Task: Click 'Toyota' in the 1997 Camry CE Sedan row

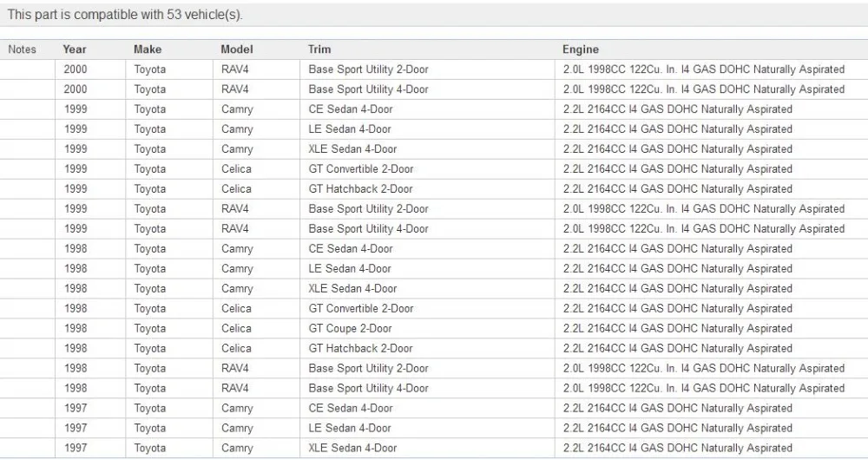Action: pyautogui.click(x=150, y=408)
